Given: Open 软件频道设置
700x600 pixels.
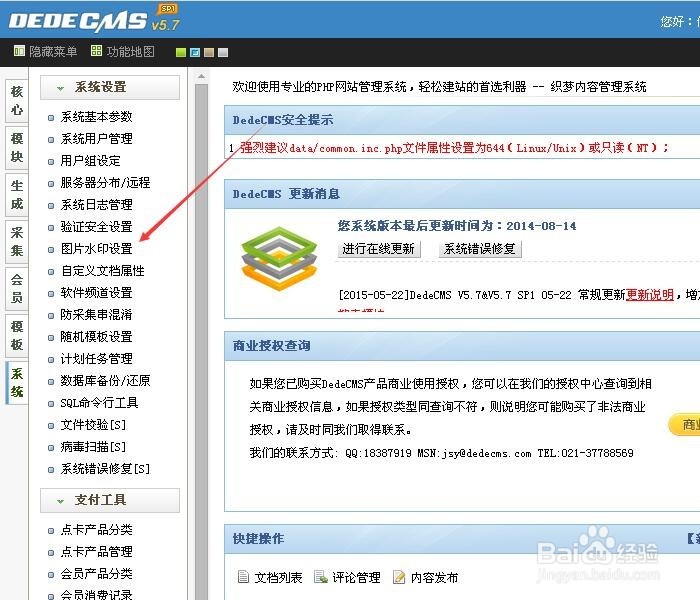Looking at the screenshot, I should tap(96, 293).
